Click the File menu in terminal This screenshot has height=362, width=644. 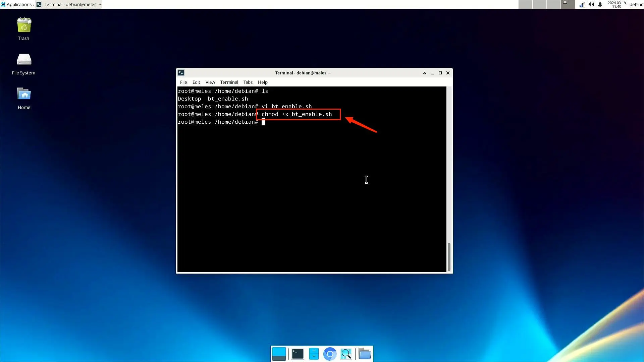click(183, 82)
